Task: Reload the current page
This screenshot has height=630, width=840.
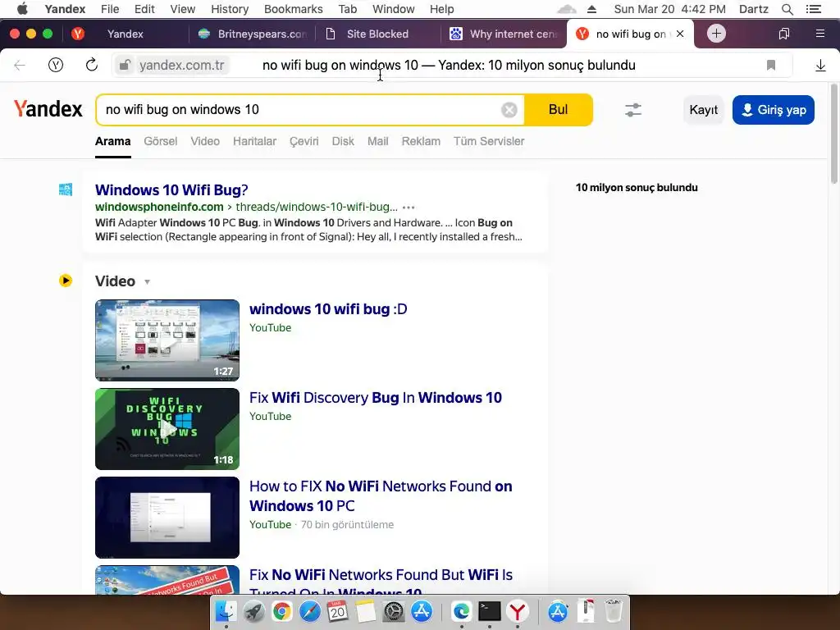Action: (92, 65)
